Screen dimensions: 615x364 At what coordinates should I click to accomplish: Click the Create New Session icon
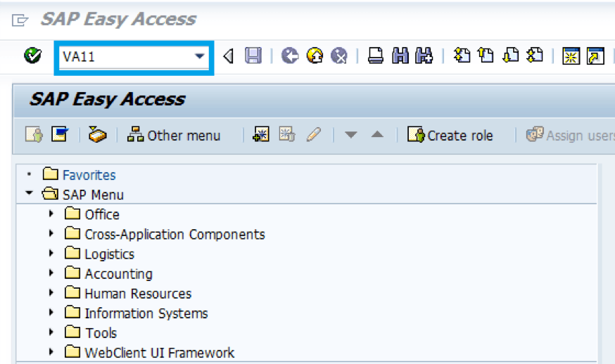pos(571,56)
